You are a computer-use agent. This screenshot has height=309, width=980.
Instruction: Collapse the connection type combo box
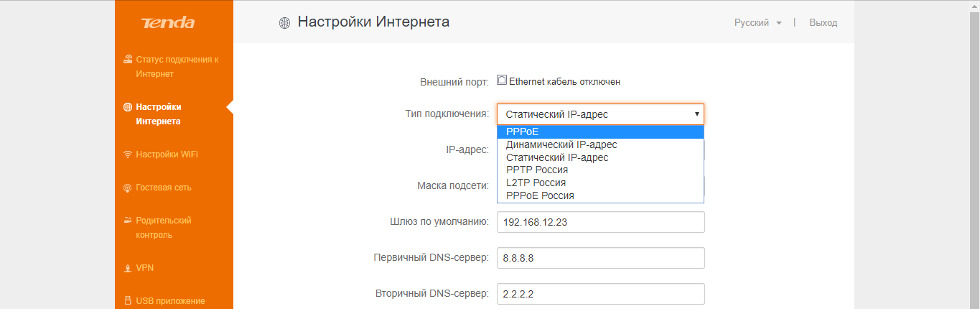600,114
